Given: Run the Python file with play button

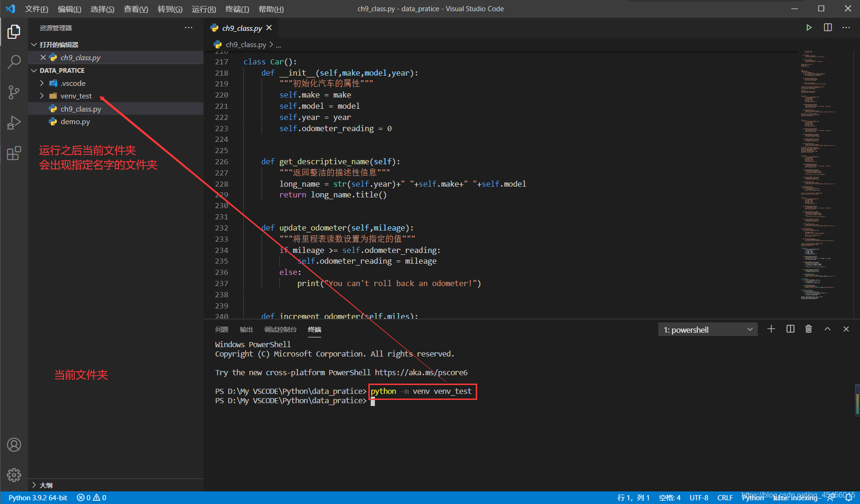Looking at the screenshot, I should (x=809, y=28).
